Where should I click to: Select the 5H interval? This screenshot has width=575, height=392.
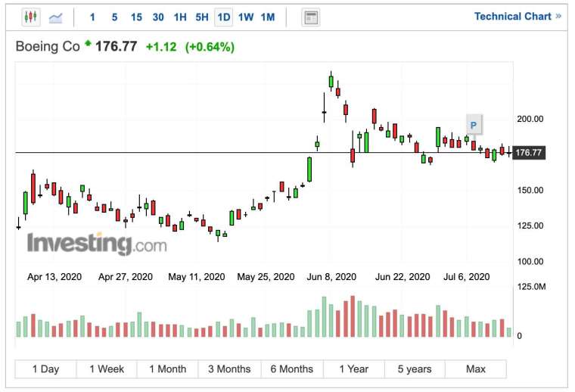click(x=202, y=17)
